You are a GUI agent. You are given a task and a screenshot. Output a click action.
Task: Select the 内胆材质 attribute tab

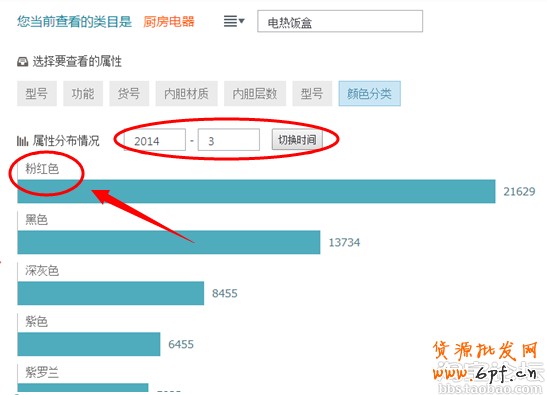[187, 94]
